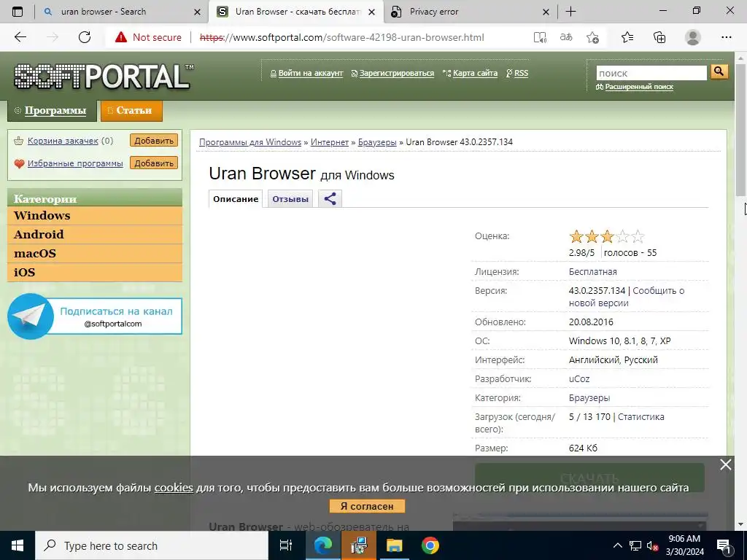Click the Зарегистрироваться link
Image resolution: width=747 pixels, height=560 pixels.
(396, 74)
